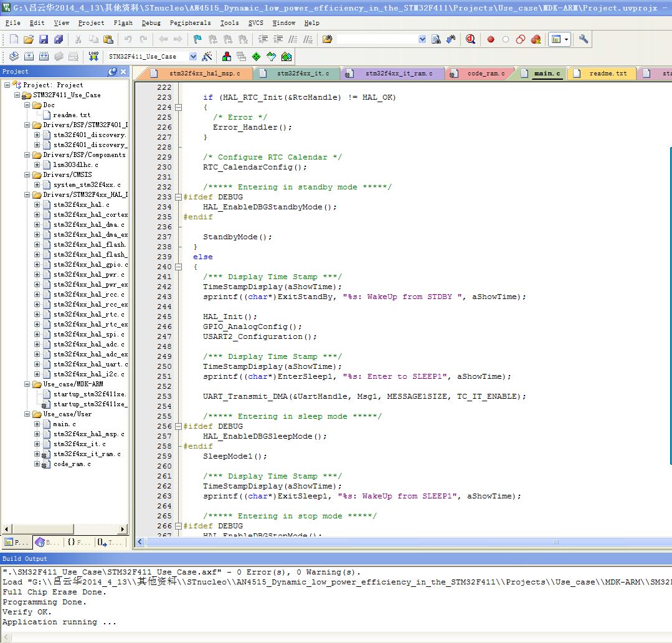Image resolution: width=672 pixels, height=643 pixels.
Task: Open the Peripherals menu
Action: pos(191,23)
